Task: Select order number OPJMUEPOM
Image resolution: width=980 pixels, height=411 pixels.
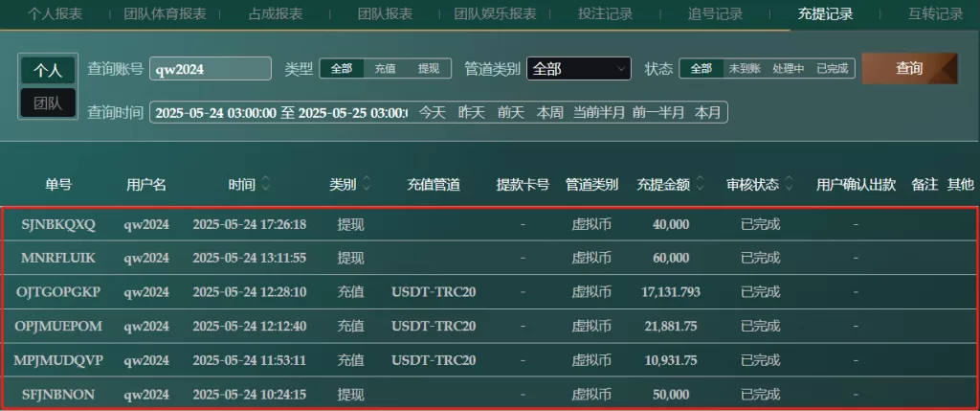Action: 58,326
